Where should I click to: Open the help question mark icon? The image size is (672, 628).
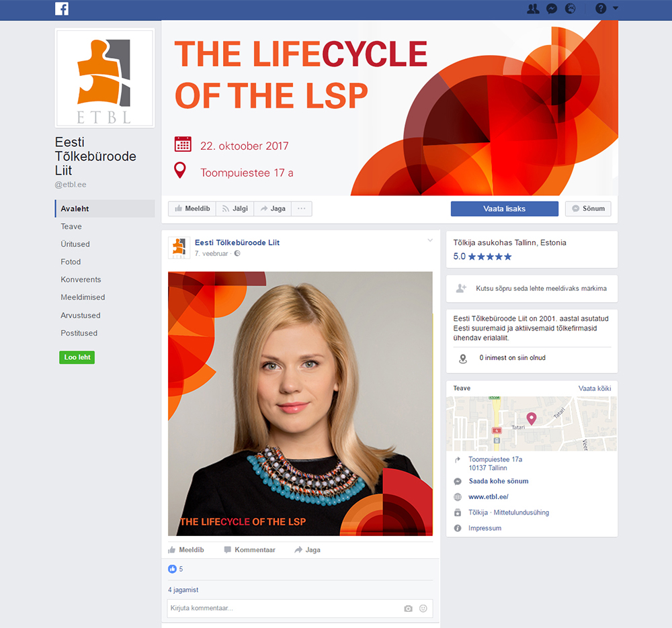601,9
